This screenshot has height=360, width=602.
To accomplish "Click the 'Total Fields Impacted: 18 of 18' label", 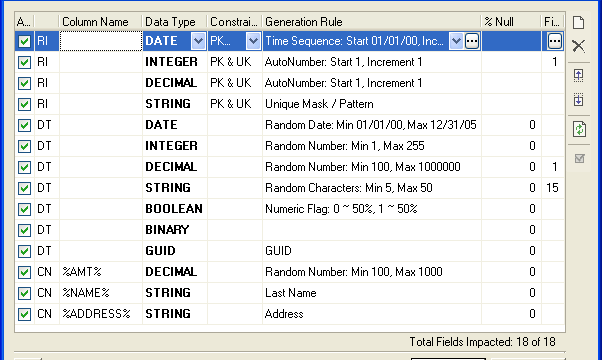I will [x=482, y=342].
